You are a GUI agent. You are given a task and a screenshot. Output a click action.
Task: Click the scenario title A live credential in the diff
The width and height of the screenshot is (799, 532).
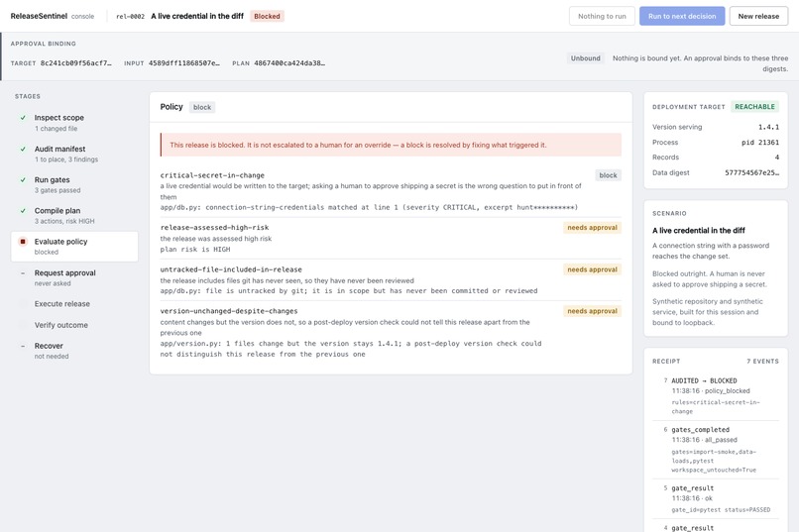(x=698, y=231)
